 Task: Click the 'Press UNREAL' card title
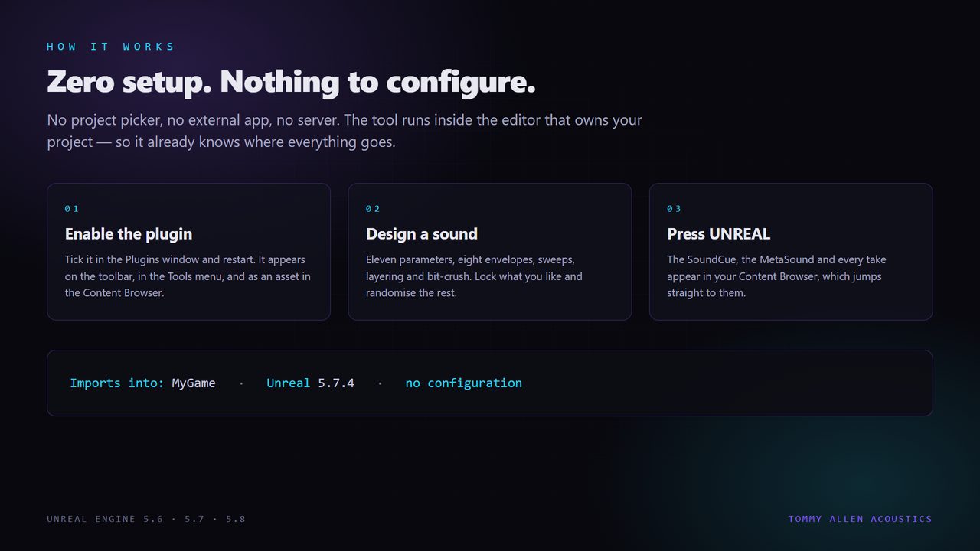tap(718, 234)
